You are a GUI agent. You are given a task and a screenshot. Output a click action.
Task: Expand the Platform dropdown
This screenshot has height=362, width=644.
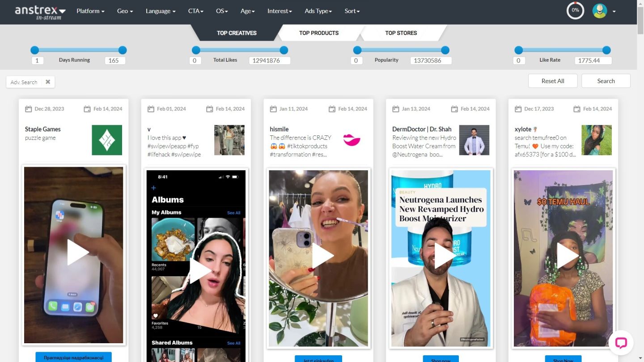90,11
